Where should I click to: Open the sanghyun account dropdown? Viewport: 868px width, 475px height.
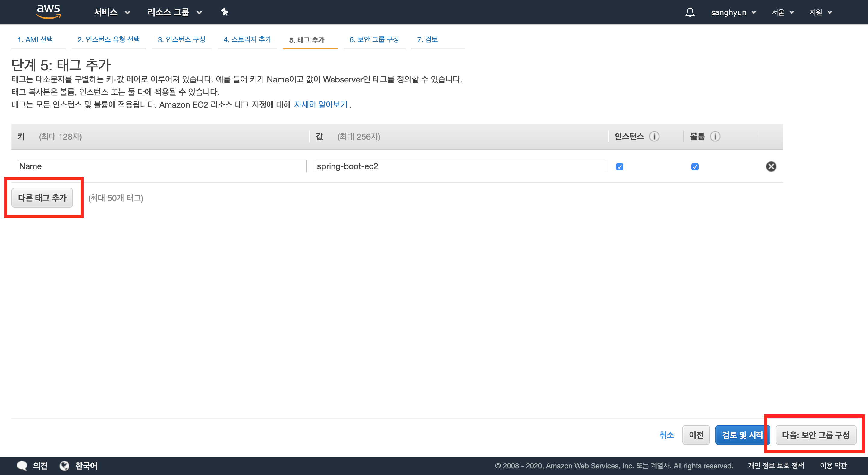click(x=733, y=12)
